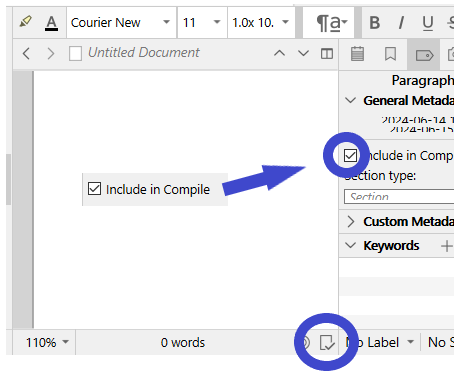Collapse the General Metadata section

coord(350,100)
